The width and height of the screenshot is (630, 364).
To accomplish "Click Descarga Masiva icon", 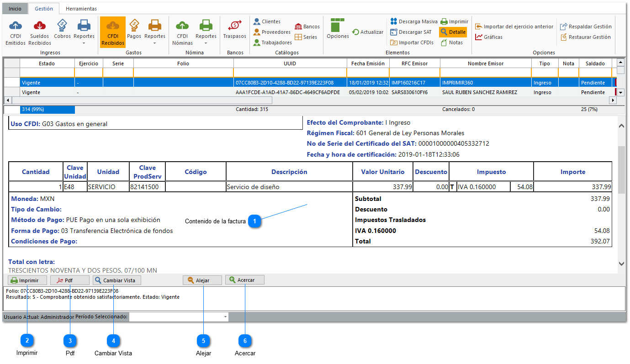I will pyautogui.click(x=414, y=21).
